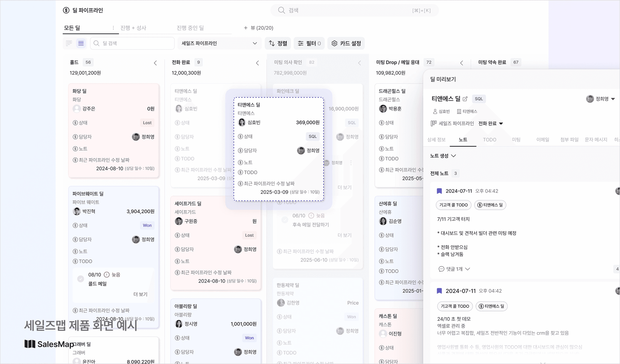
Task: Open the 필터 filter button
Action: [309, 43]
